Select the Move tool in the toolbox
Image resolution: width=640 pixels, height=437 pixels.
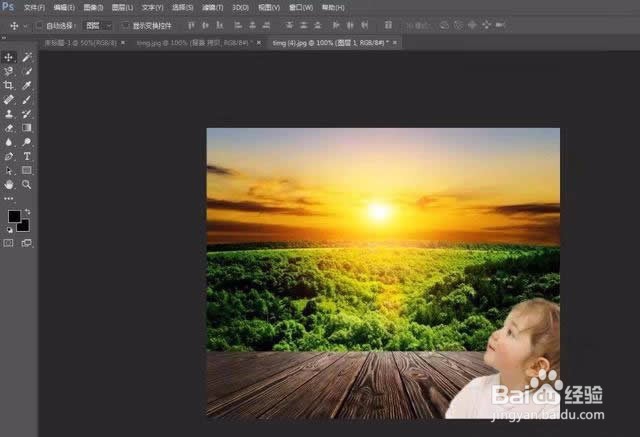(x=9, y=57)
